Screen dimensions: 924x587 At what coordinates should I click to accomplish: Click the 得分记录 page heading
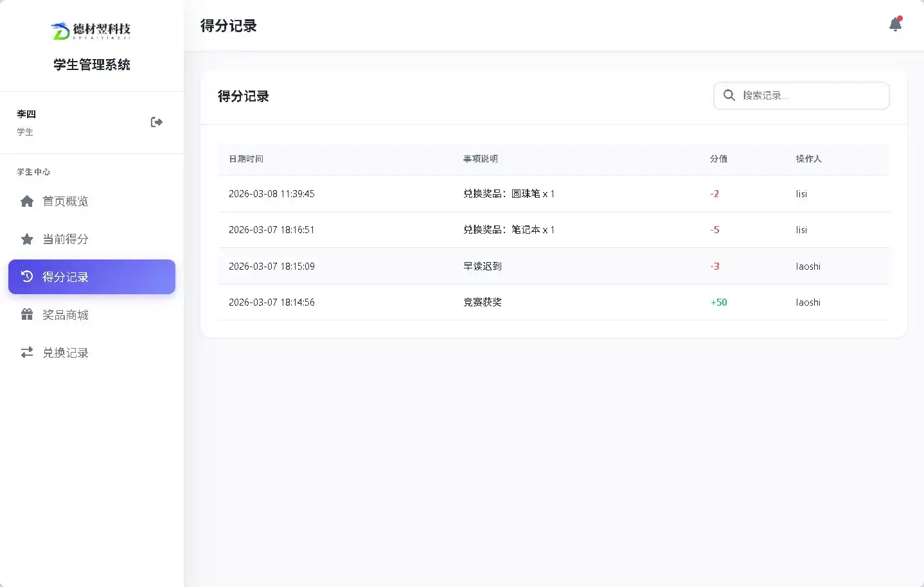pyautogui.click(x=227, y=26)
